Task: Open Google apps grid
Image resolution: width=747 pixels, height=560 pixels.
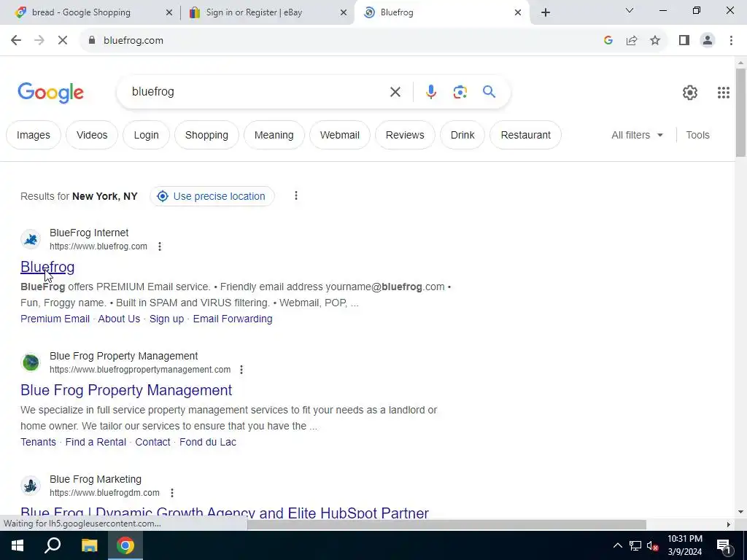Action: click(x=723, y=93)
